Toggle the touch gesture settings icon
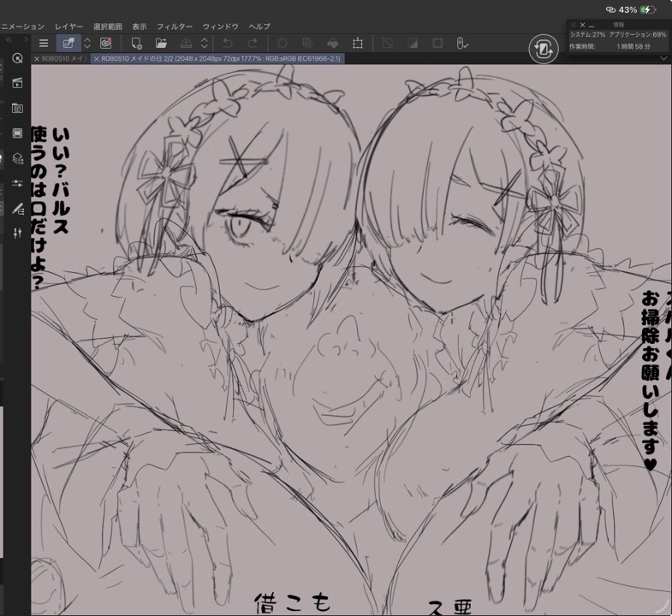This screenshot has width=672, height=616. point(461,43)
